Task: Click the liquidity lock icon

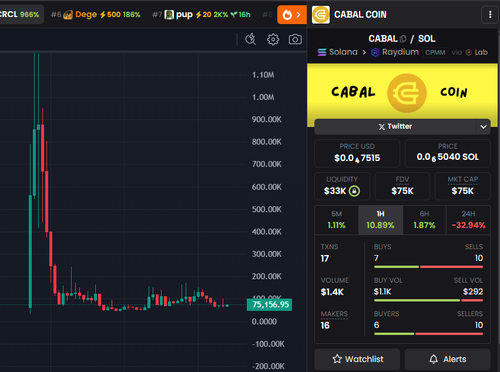Action: (354, 191)
